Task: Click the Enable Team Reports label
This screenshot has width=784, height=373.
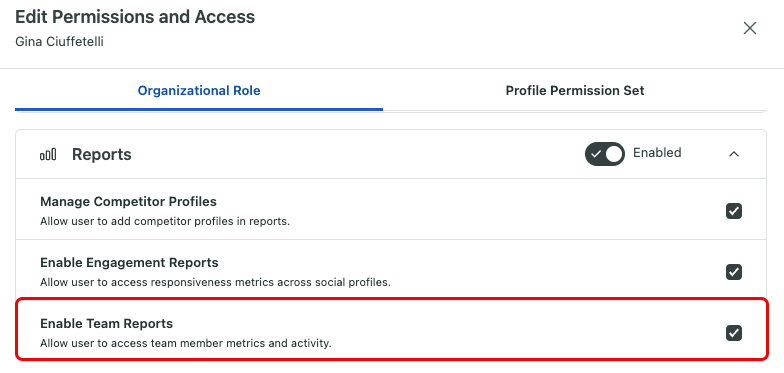Action: click(106, 324)
